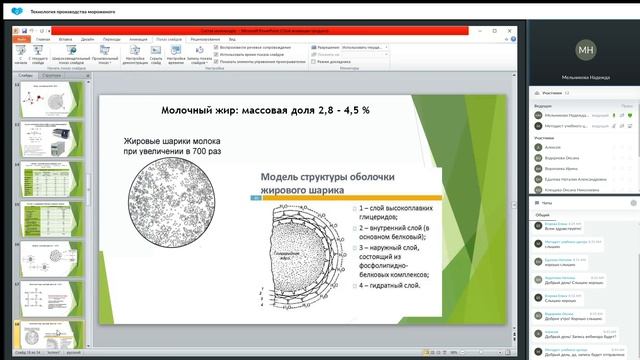Close the slide thumbnail pane

tap(88, 76)
